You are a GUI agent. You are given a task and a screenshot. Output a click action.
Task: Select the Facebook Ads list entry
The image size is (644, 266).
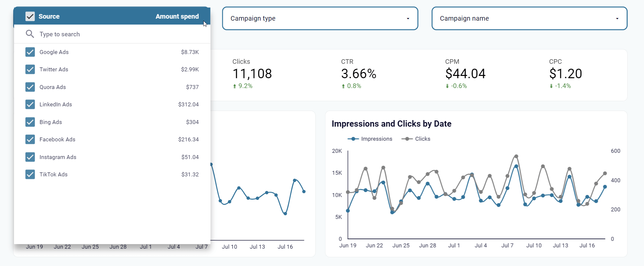pos(57,139)
